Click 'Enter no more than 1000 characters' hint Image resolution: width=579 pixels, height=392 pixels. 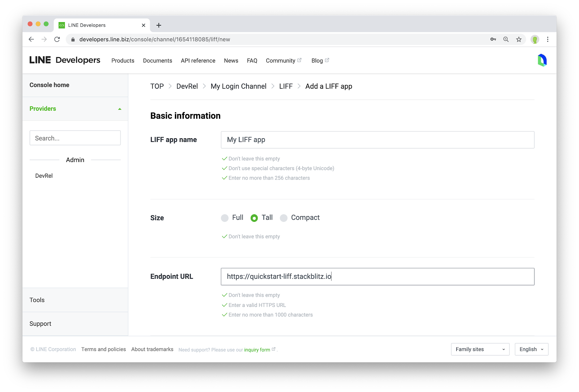click(271, 315)
